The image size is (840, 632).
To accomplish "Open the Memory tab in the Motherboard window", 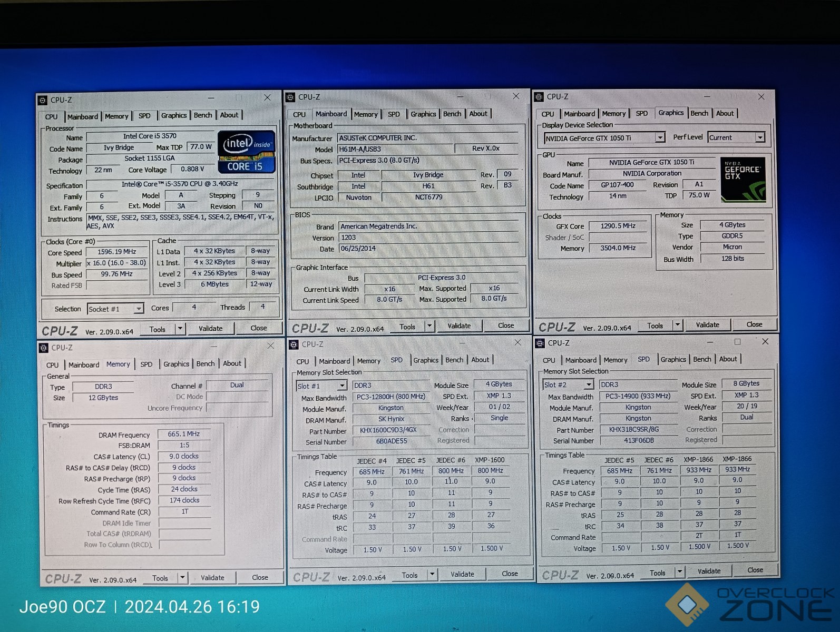I will [x=366, y=114].
